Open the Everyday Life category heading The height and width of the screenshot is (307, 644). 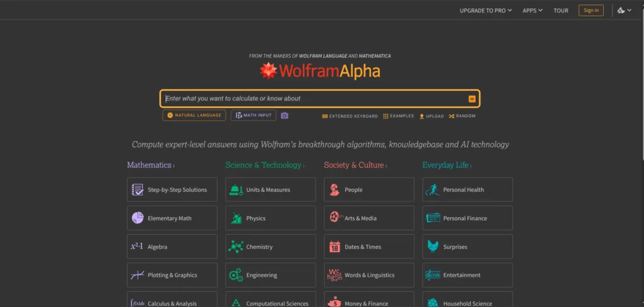[447, 165]
